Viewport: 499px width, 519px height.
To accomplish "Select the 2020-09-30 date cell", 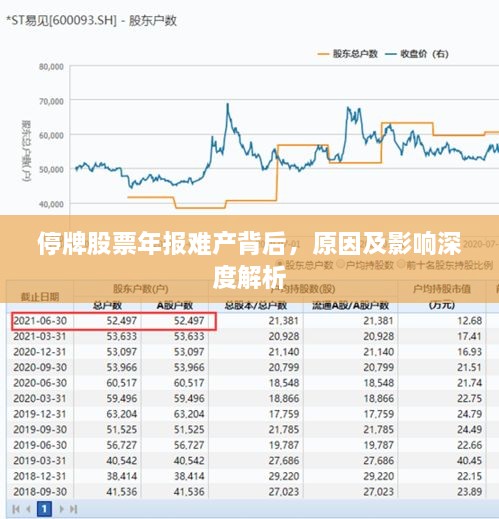I will [40, 367].
